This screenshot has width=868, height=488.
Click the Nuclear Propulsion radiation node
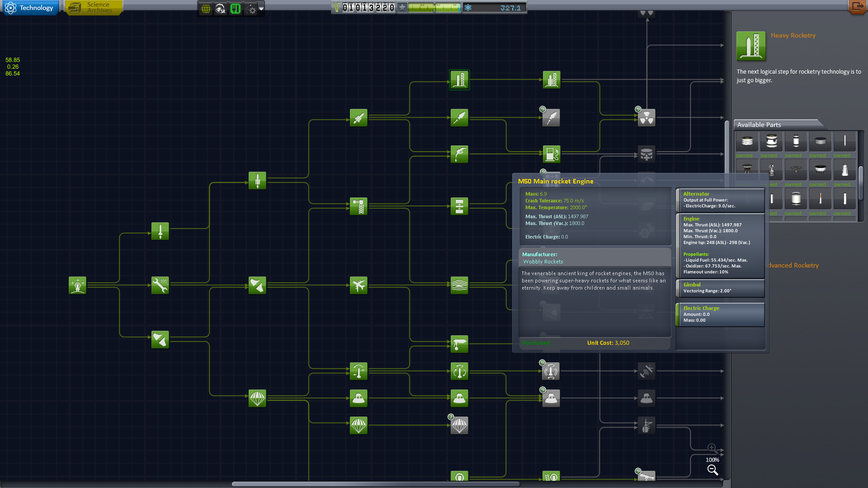(646, 118)
